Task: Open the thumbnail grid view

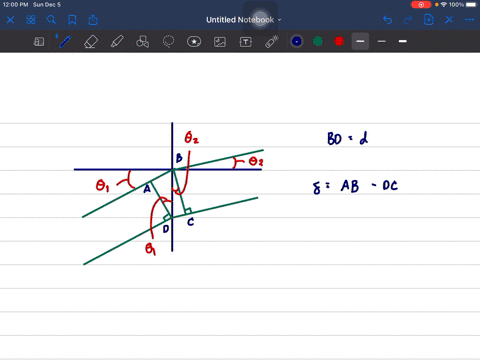Action: click(x=31, y=20)
